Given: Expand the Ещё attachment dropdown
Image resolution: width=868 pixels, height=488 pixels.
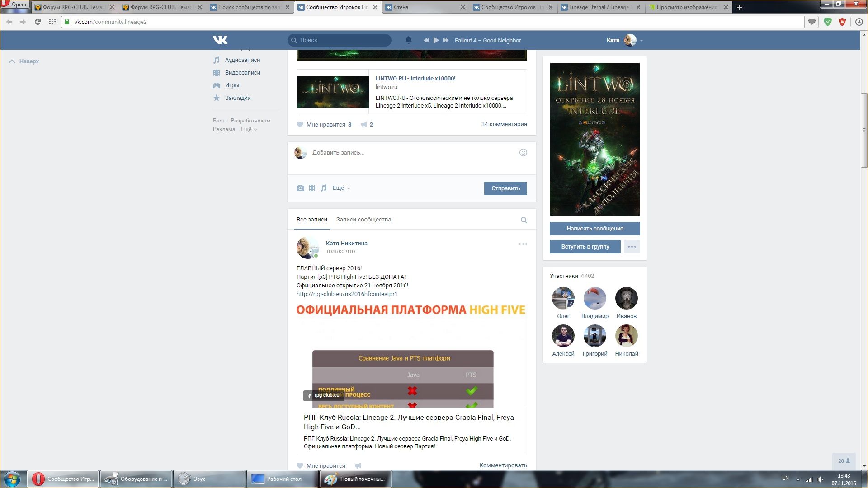Looking at the screenshot, I should (x=341, y=188).
